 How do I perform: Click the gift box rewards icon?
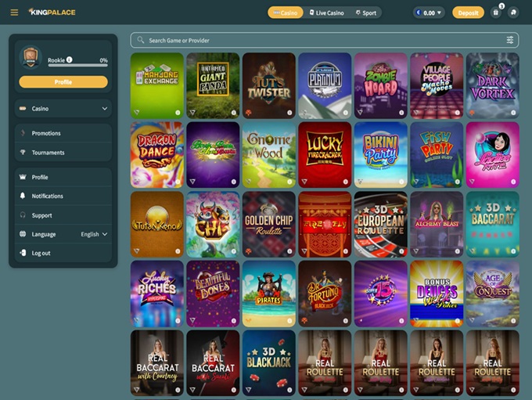496,13
